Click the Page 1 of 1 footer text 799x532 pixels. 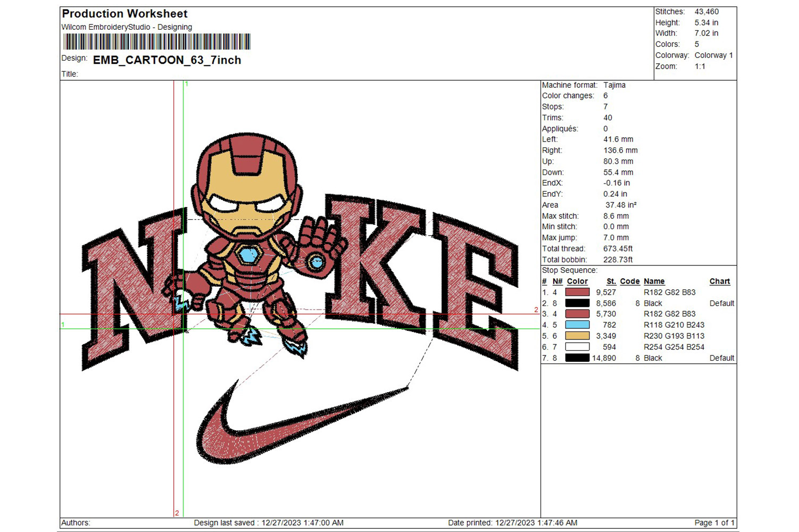click(x=714, y=523)
